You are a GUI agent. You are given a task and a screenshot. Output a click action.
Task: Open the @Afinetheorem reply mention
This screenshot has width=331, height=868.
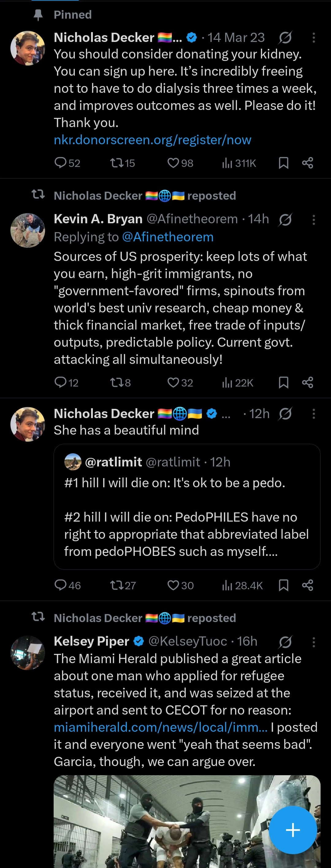tap(168, 237)
